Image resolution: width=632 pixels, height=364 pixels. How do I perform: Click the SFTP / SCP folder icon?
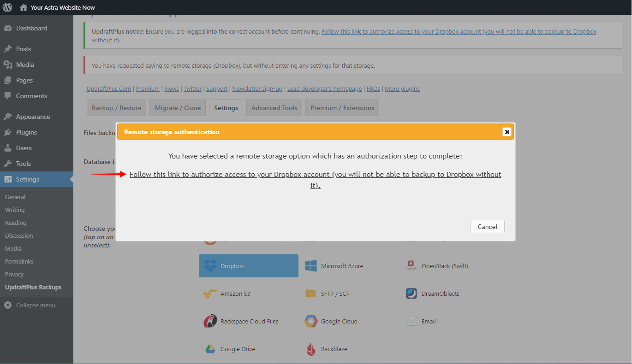point(311,294)
